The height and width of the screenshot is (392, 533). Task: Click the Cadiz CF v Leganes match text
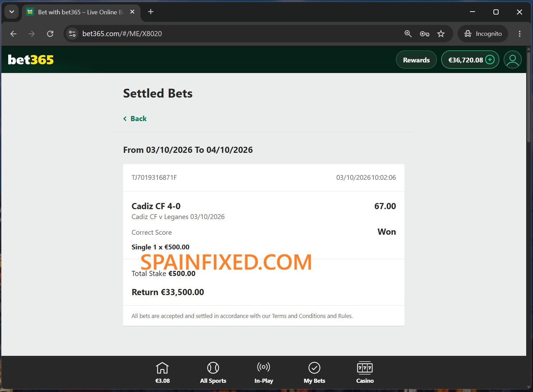coord(178,217)
